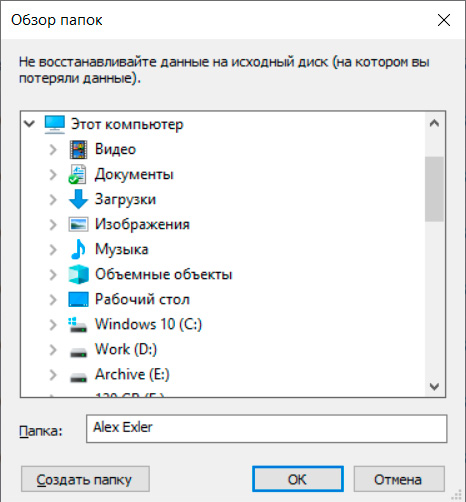This screenshot has width=466, height=502.
Task: Click the Отмена button
Action: pos(399,479)
